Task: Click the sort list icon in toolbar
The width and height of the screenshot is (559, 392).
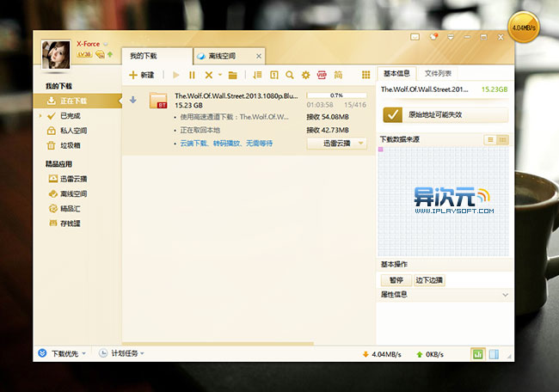Action: click(x=257, y=75)
